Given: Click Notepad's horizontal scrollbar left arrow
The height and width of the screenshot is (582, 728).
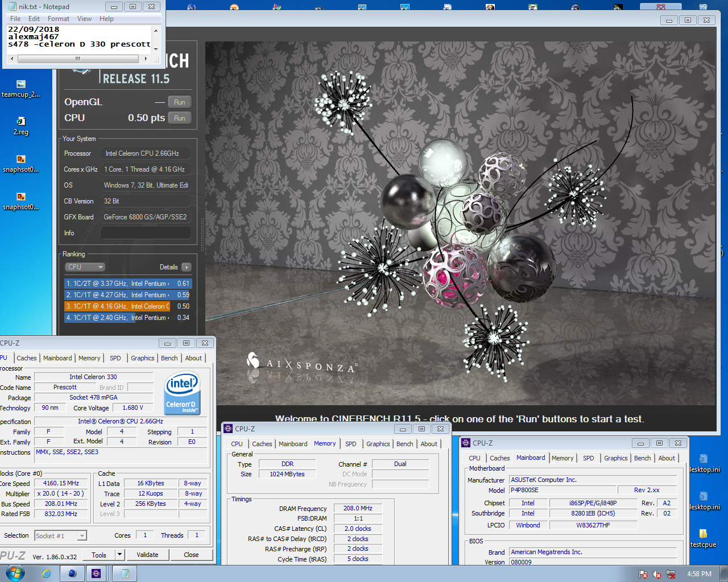Looking at the screenshot, I should tap(13, 59).
